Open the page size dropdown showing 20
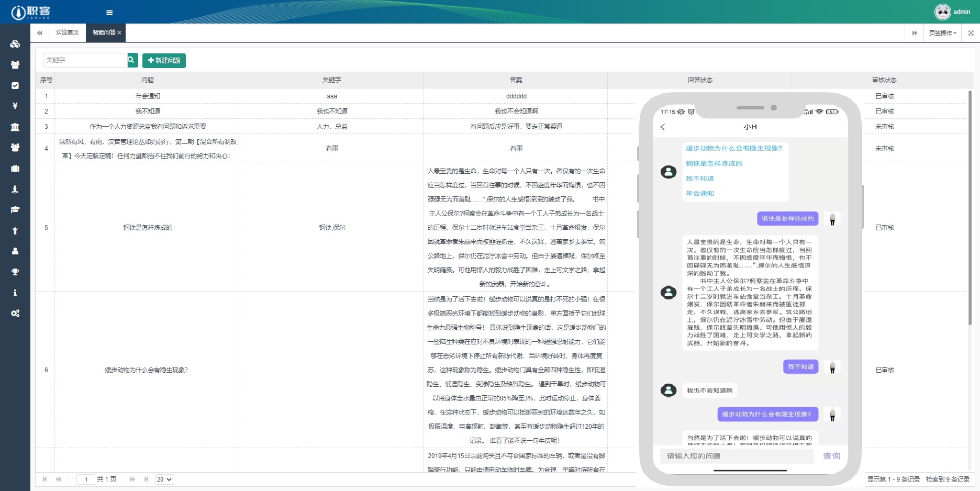 point(164,479)
